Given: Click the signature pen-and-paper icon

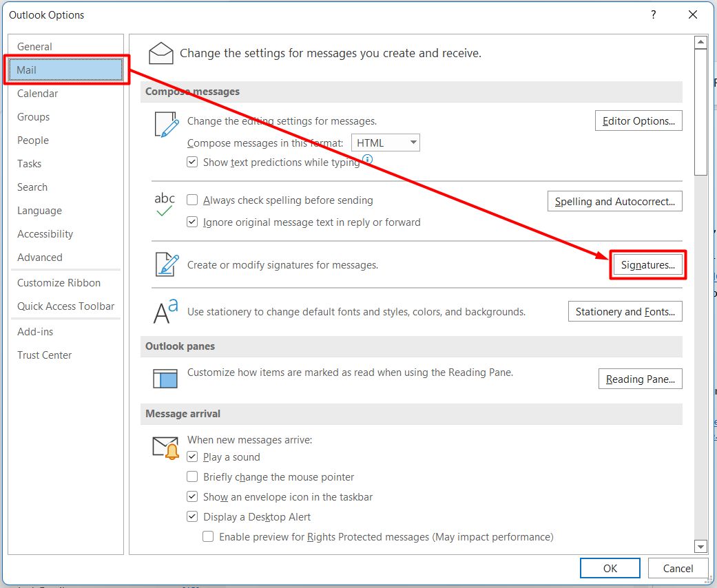Looking at the screenshot, I should point(167,264).
